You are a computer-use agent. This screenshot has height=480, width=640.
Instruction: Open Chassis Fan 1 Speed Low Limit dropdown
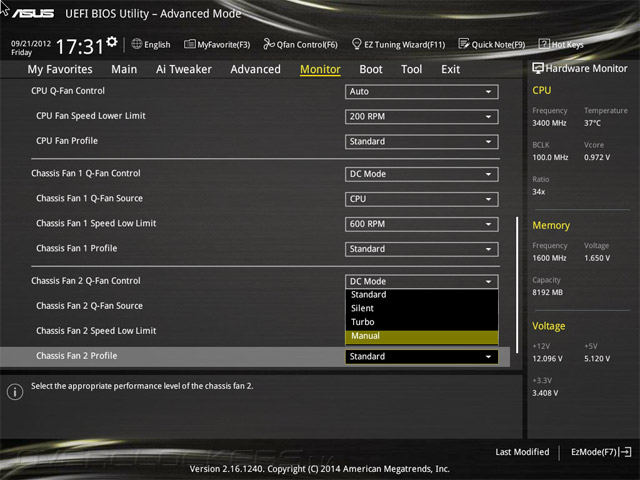point(422,224)
